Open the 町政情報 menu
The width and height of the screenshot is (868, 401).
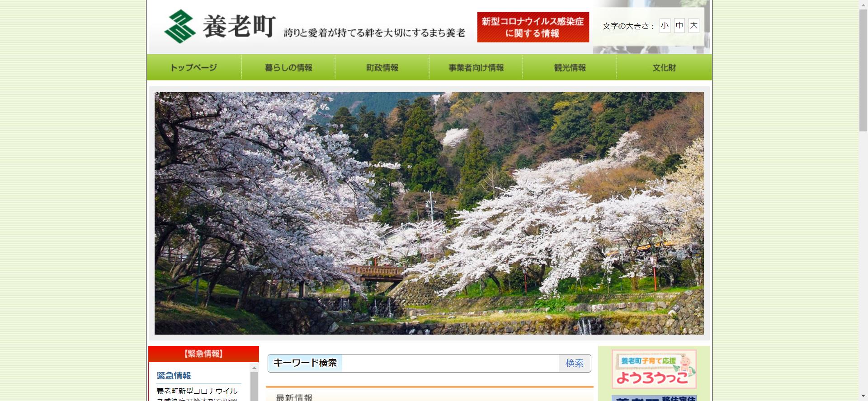[382, 67]
